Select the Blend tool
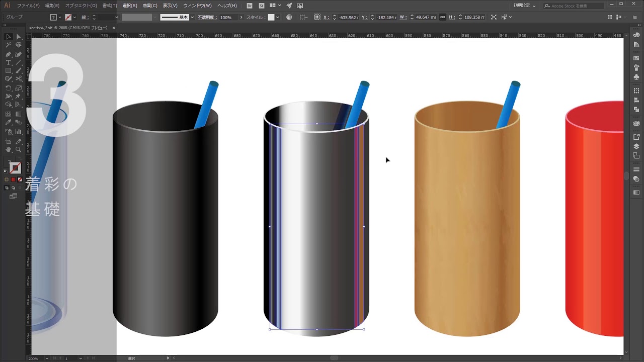 pos(19,122)
